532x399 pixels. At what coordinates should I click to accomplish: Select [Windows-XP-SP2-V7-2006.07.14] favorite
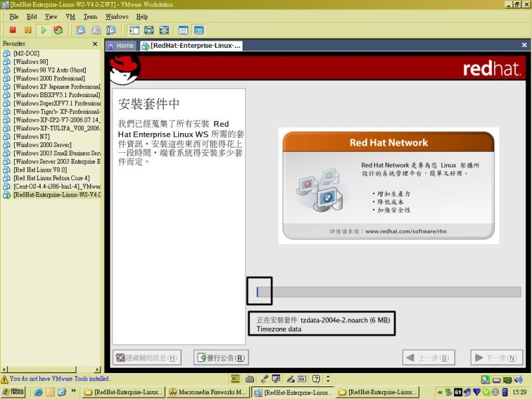click(x=52, y=120)
